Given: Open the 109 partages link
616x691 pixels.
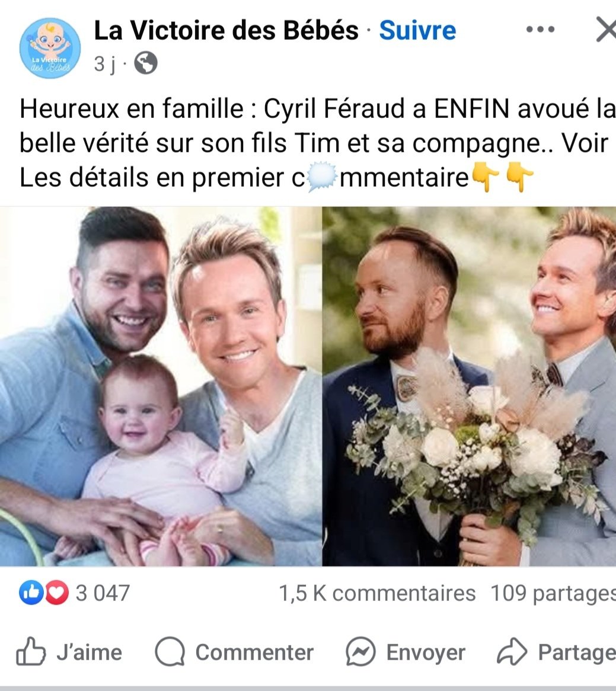Looking at the screenshot, I should [x=553, y=594].
